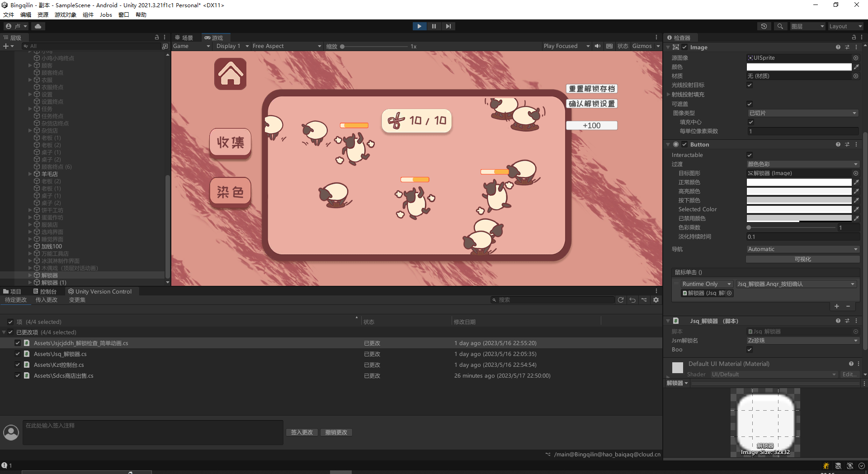Image resolution: width=868 pixels, height=474 pixels.
Task: Toggle Button component enabled checkbox
Action: (x=684, y=144)
